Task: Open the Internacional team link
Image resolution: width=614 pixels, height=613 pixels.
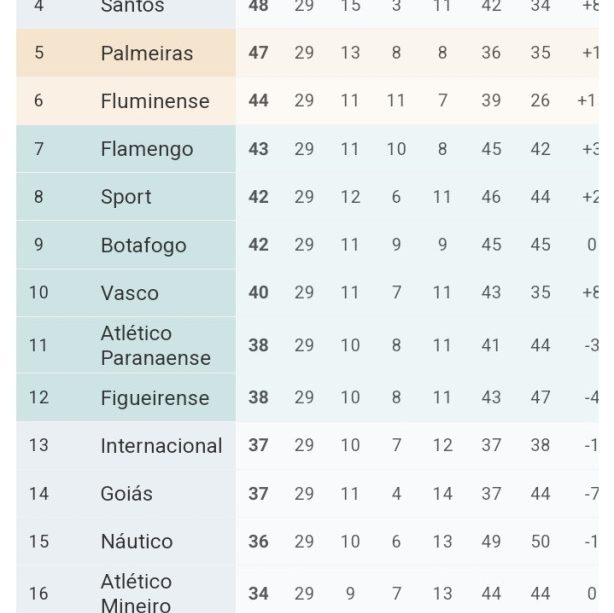Action: click(160, 446)
